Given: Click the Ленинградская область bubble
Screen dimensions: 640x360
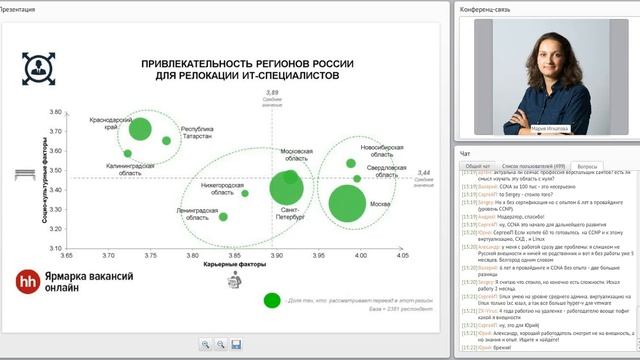Looking at the screenshot, I should coord(223,217).
